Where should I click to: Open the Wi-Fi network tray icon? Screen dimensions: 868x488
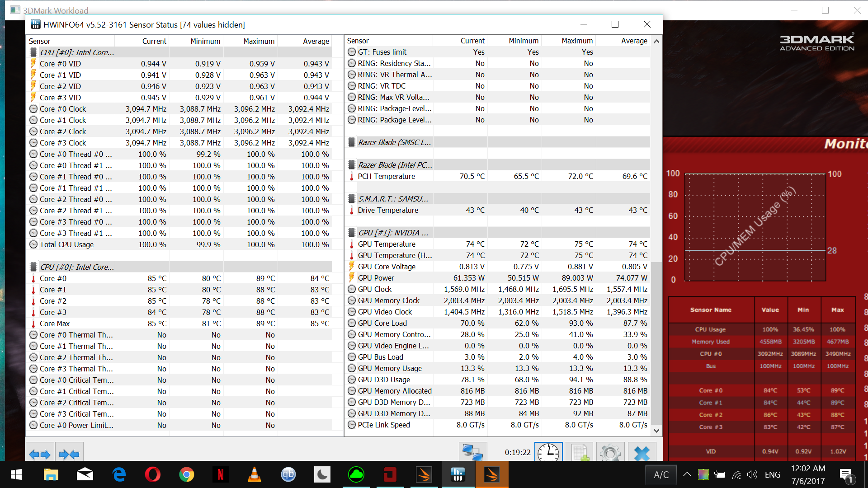pos(736,474)
